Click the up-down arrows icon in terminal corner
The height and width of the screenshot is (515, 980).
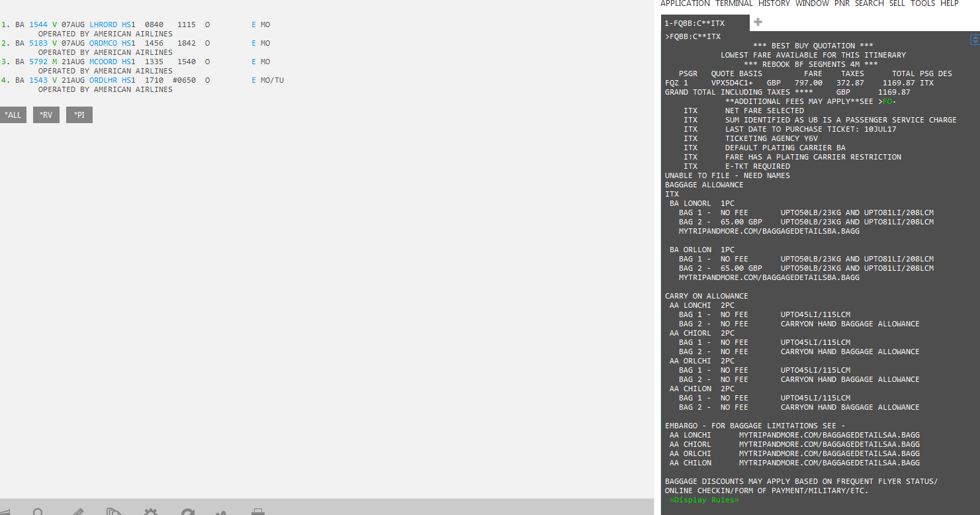975,40
